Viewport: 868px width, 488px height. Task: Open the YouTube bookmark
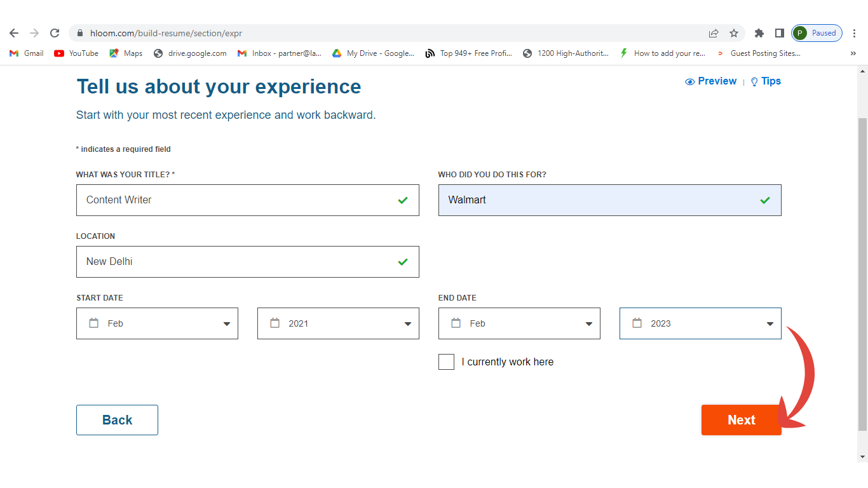(x=76, y=53)
